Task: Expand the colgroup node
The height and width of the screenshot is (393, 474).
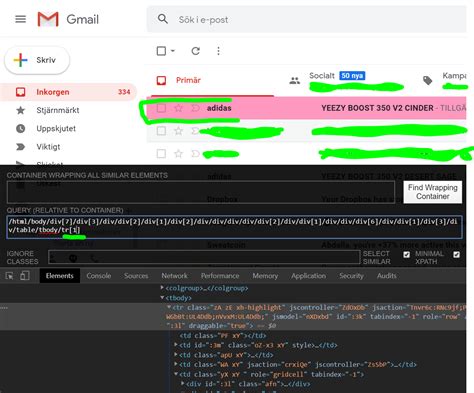Action: pyautogui.click(x=162, y=287)
